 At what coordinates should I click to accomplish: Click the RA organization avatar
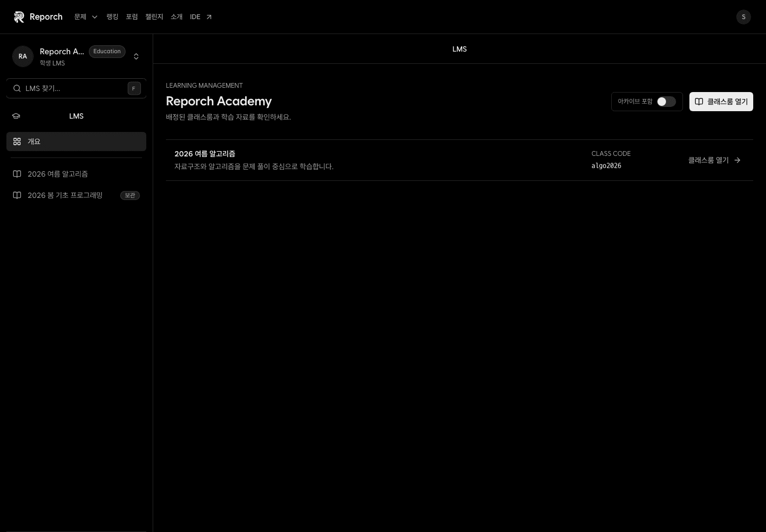[x=23, y=56]
